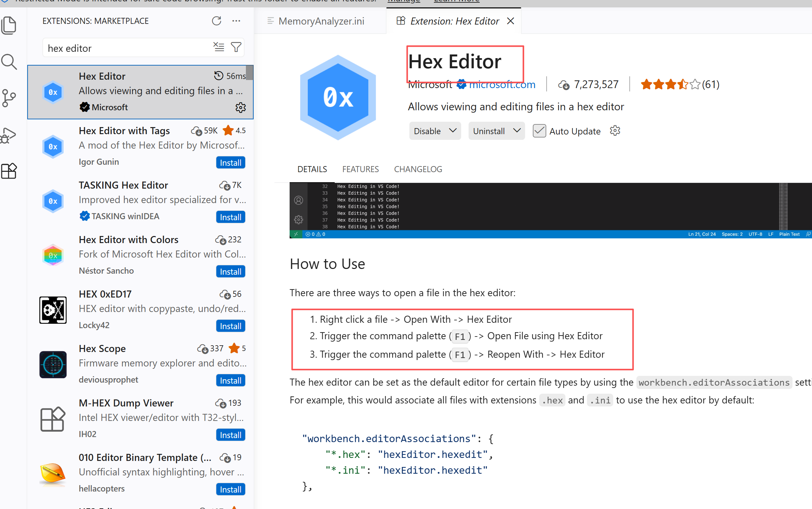Image resolution: width=812 pixels, height=509 pixels.
Task: Click the Hex Editor with Colors icon
Action: tap(53, 255)
